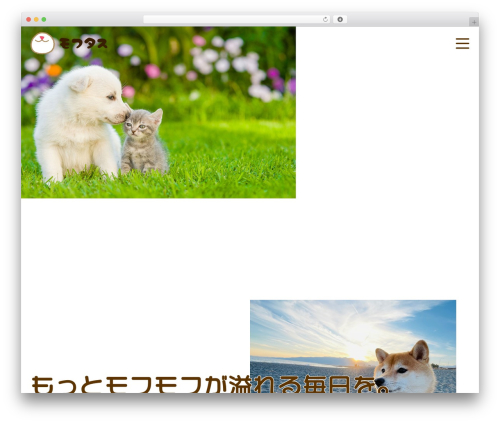Close the window with the red button

coord(29,20)
